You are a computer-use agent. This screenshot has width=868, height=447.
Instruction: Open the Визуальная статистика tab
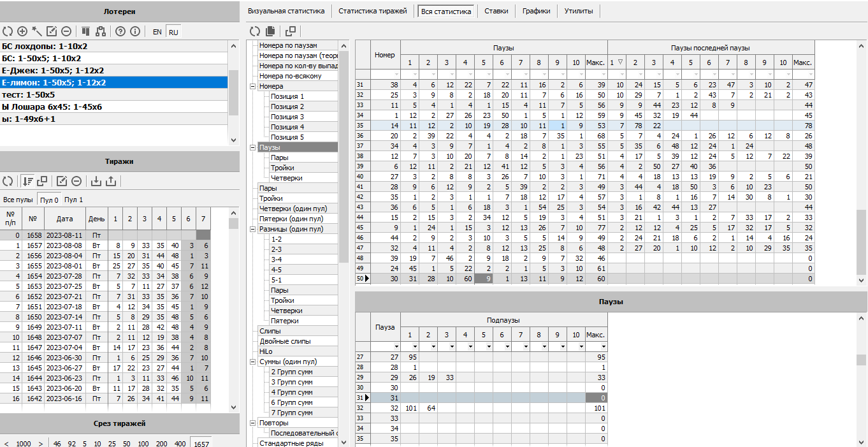(286, 11)
